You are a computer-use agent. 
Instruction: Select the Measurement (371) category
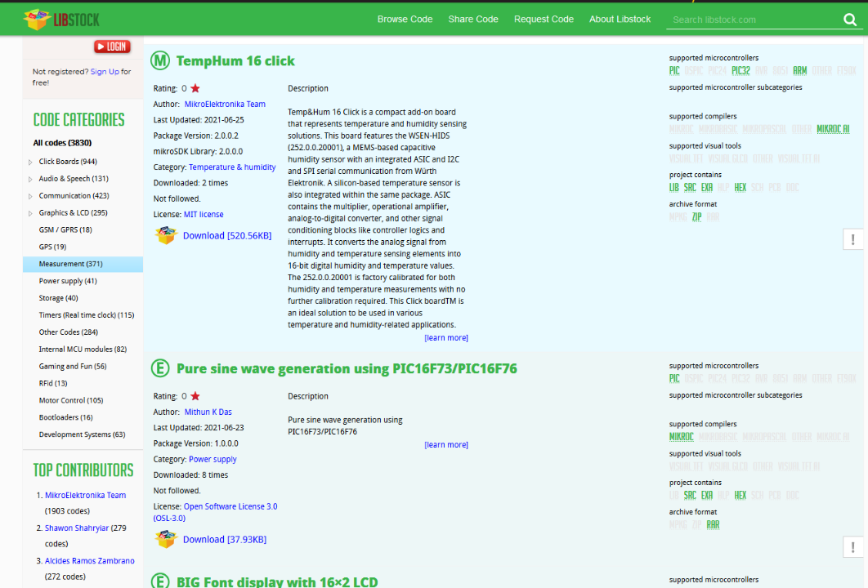coord(70,264)
